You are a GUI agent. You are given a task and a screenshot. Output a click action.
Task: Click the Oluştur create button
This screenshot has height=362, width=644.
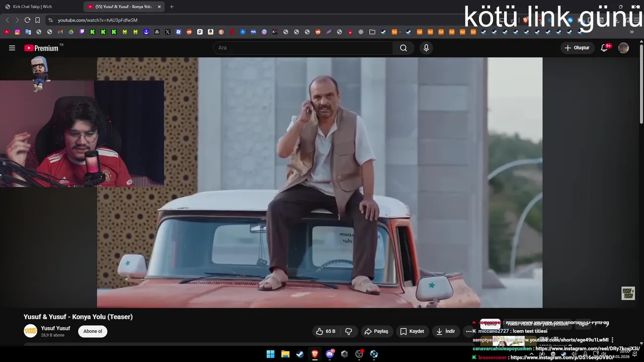tap(577, 48)
